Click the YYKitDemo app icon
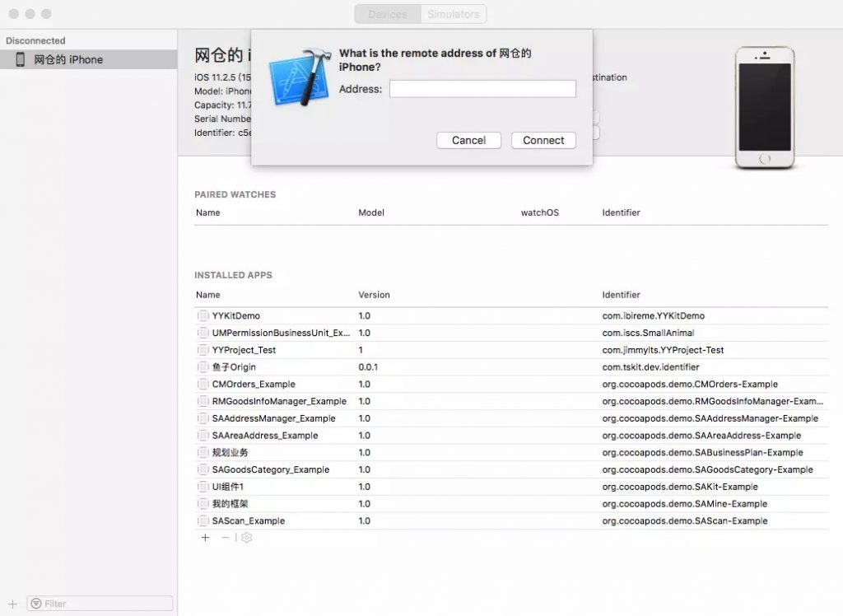Screen dimensions: 843x616 coord(203,315)
